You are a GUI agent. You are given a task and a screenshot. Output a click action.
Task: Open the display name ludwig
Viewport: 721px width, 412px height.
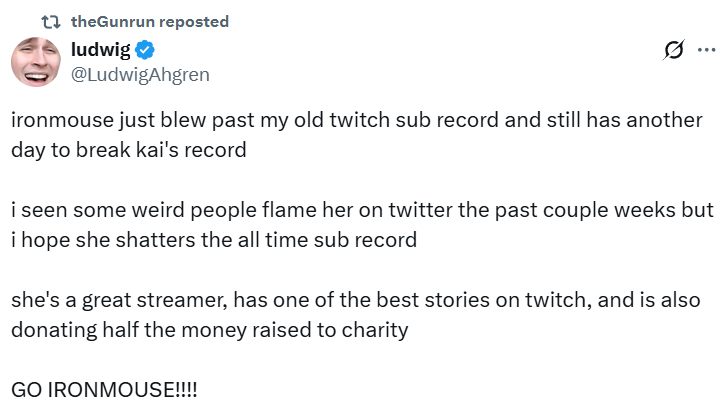tap(100, 50)
